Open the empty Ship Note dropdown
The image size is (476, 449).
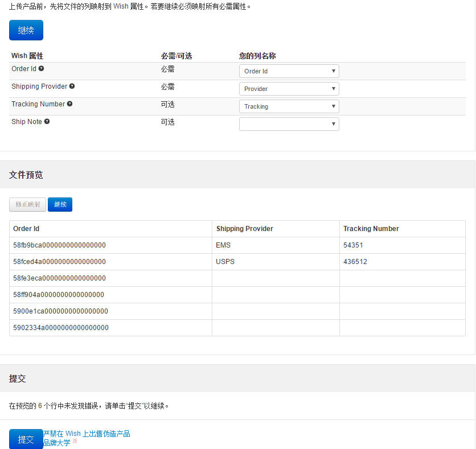coord(289,123)
